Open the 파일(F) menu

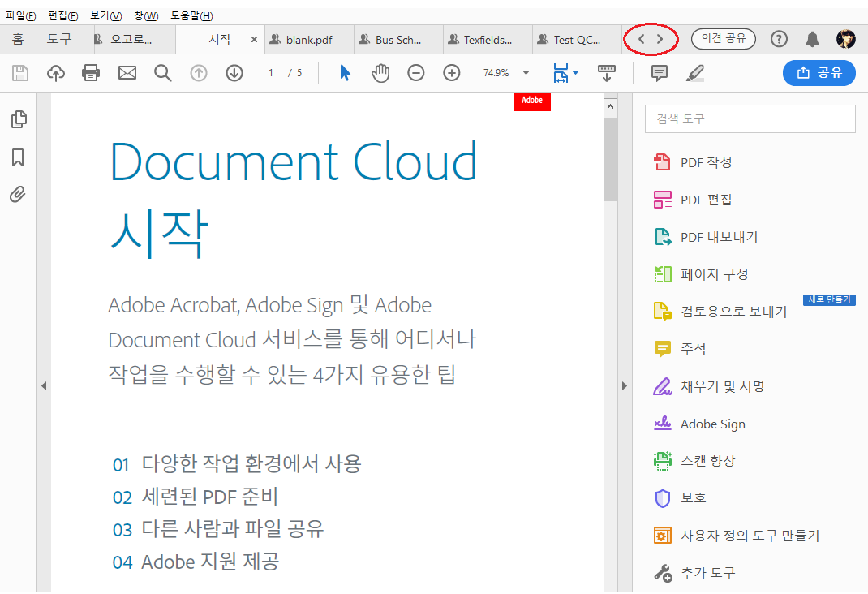coord(20,15)
